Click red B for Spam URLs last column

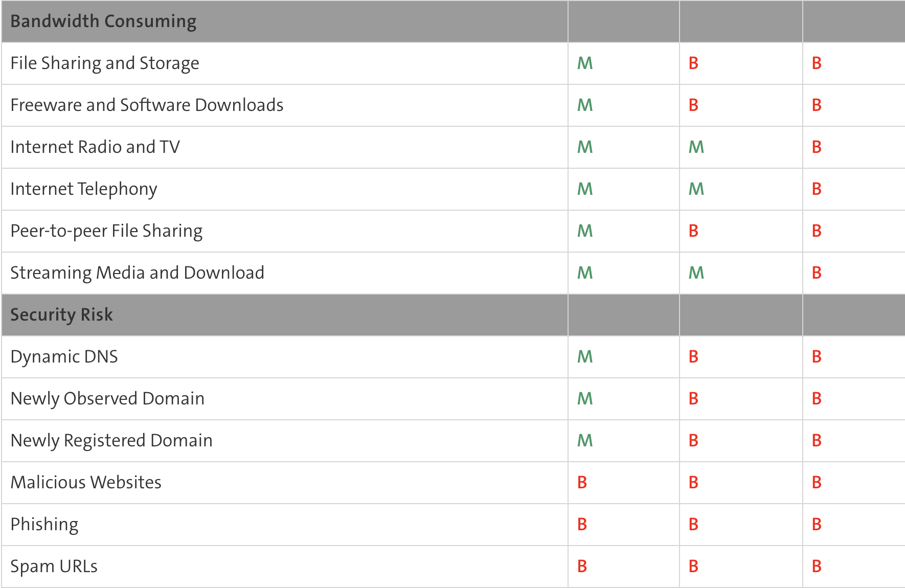(x=817, y=566)
